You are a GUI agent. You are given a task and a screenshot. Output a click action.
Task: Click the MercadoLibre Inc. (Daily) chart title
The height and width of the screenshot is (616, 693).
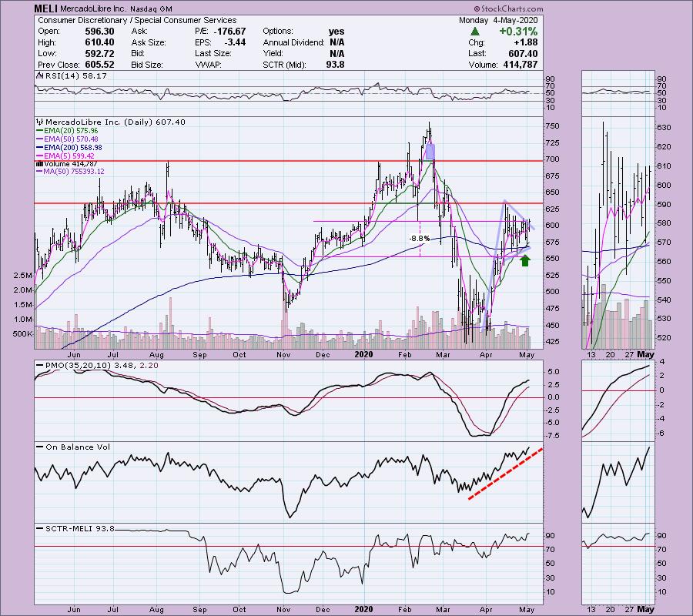pos(115,122)
